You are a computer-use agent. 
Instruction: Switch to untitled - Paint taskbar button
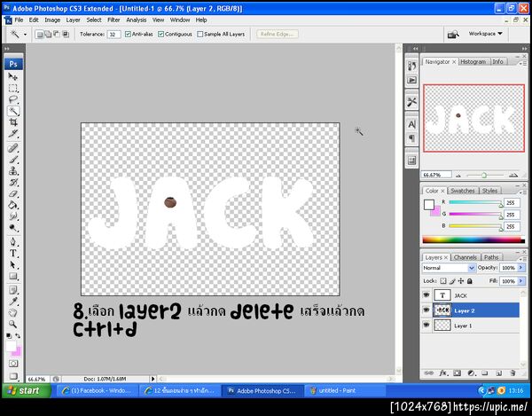[345, 390]
